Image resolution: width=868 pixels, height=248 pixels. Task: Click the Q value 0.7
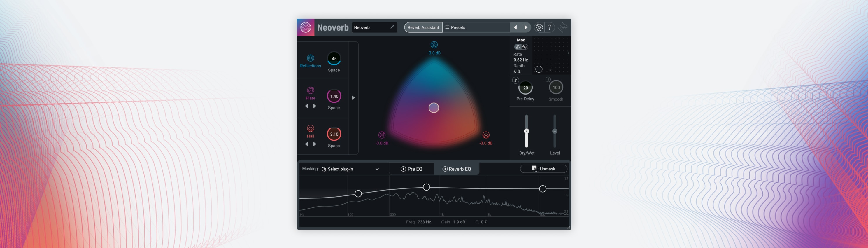(483, 222)
